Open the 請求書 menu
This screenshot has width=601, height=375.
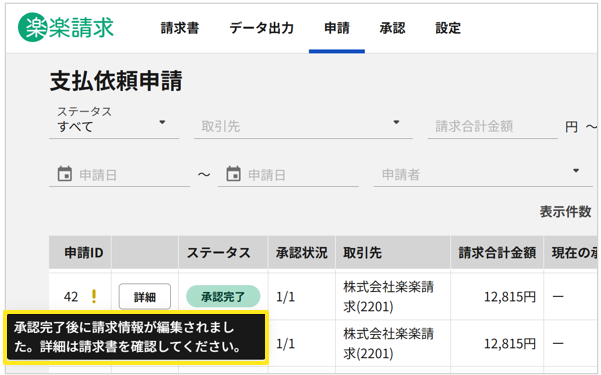(x=180, y=28)
